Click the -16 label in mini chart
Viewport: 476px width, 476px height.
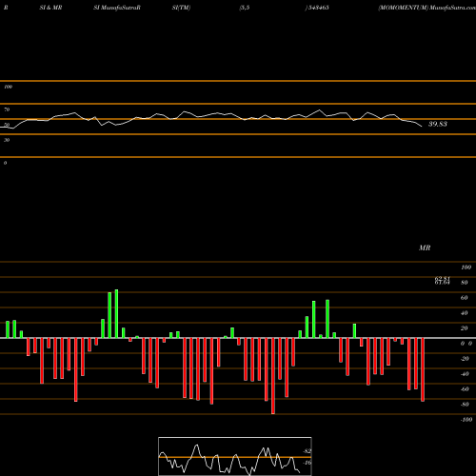click(307, 463)
